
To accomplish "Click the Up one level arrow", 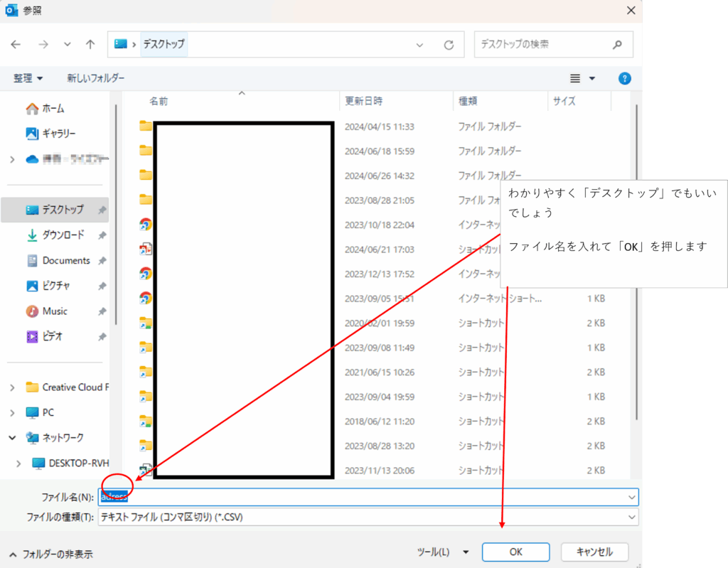I will 90,44.
